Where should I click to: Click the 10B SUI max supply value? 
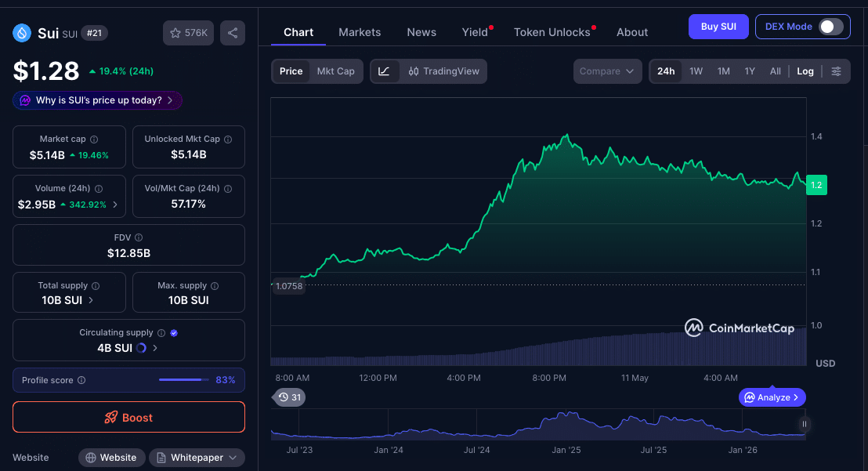coord(188,300)
